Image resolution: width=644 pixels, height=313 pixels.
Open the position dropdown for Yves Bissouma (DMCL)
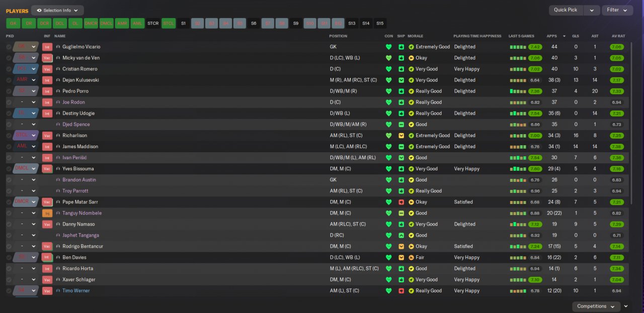26,169
